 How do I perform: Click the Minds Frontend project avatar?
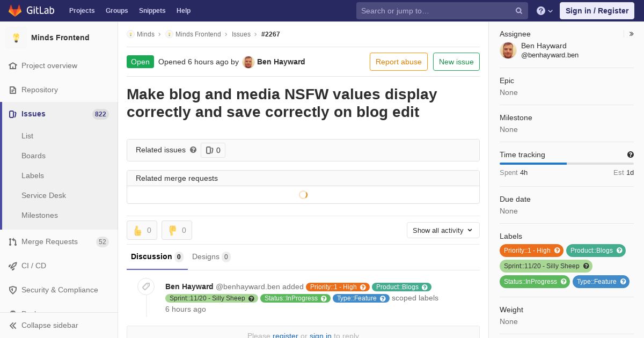click(16, 38)
